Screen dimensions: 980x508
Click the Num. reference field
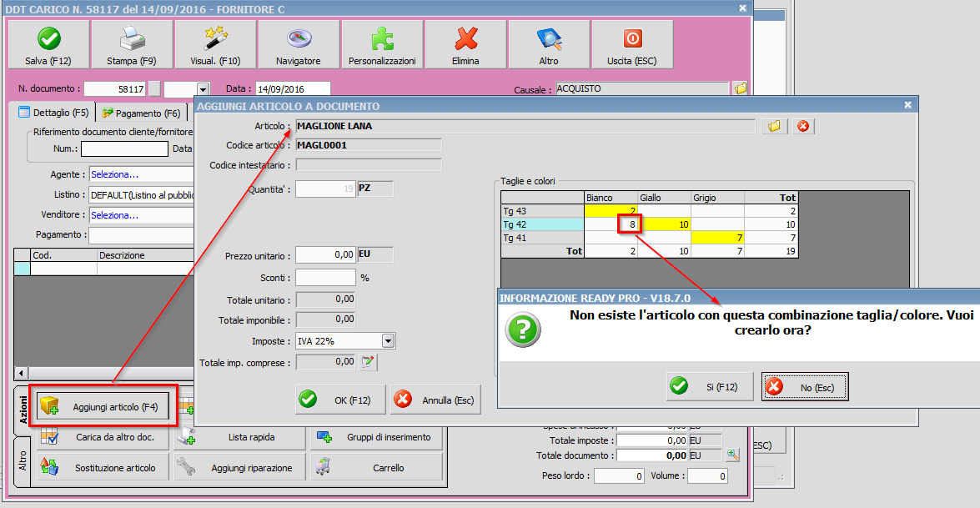(124, 148)
